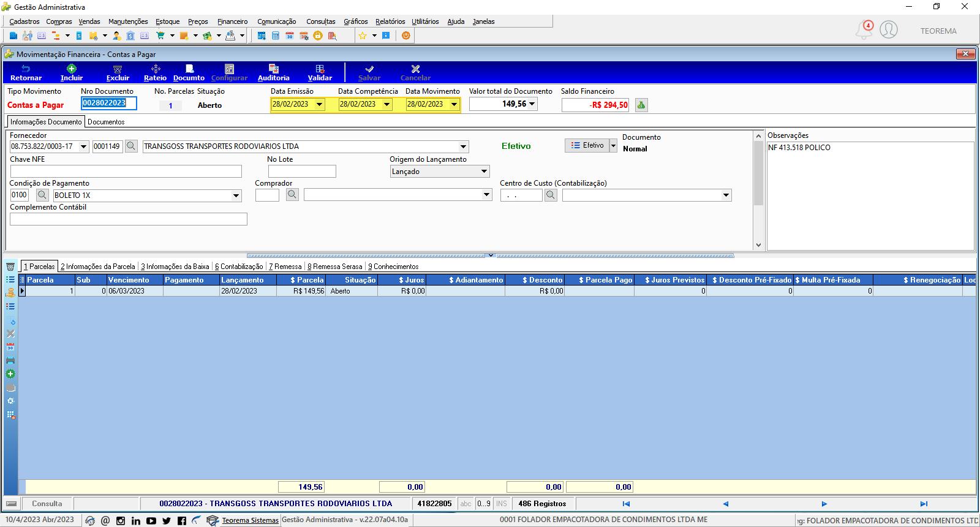Open the Financeiro menu
Screen dimensions: 980x527
tap(232, 21)
